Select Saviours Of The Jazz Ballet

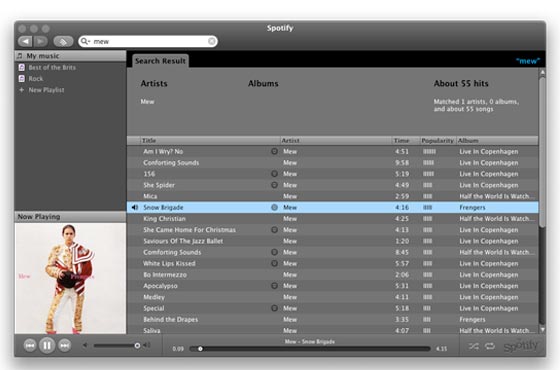click(183, 241)
